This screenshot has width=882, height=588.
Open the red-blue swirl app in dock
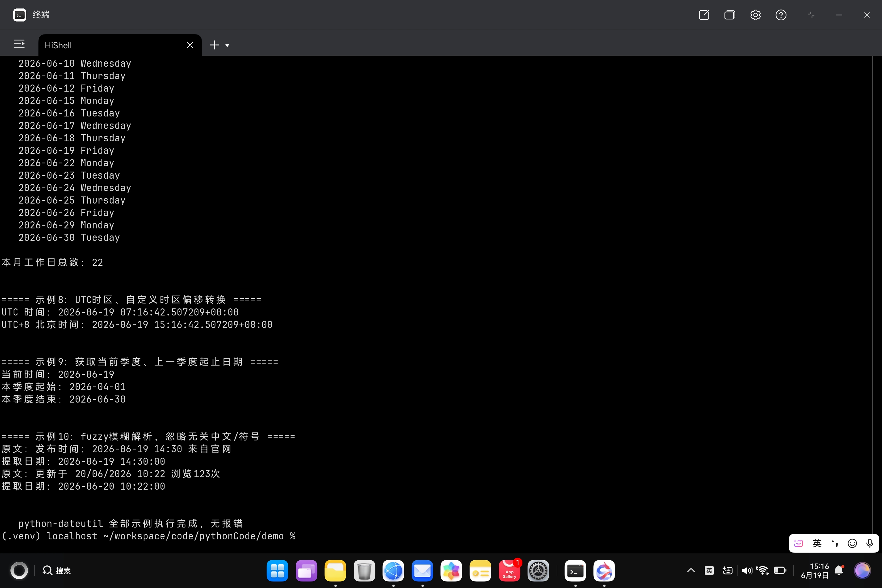pos(604,571)
